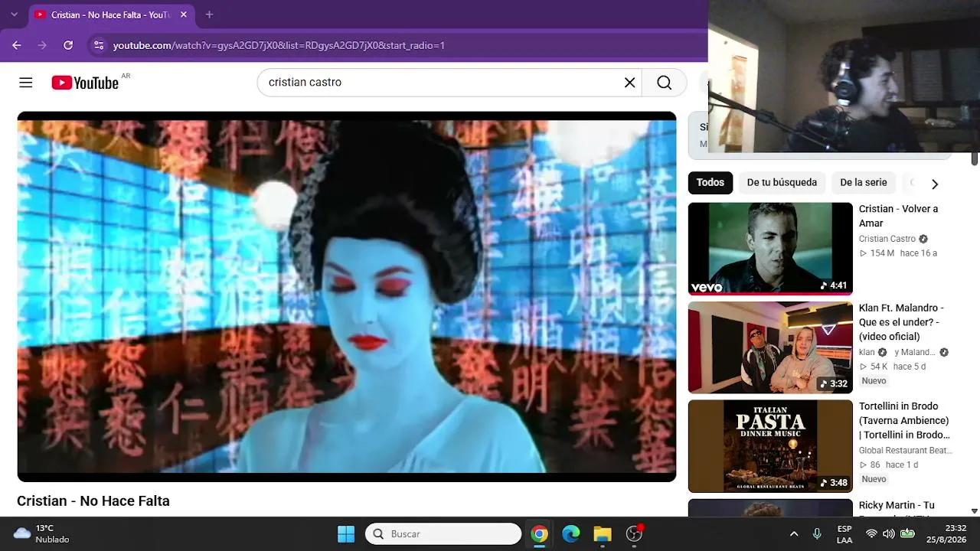Screen dimensions: 980x551
Task: Click the magnifying glass search button
Action: click(664, 83)
